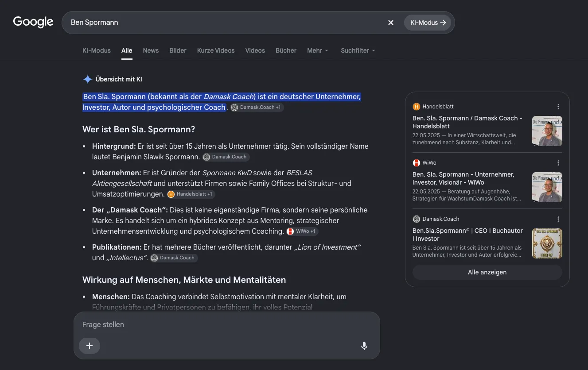Viewport: 588px width, 370px height.
Task: Open Unternehmer, Investor, Visionär WiWo link
Action: 463,178
